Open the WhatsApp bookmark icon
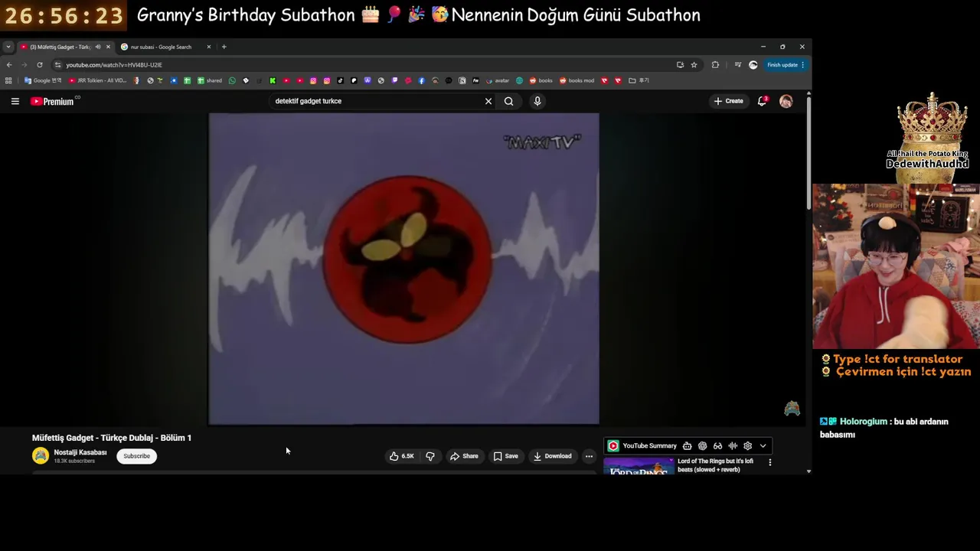 (x=232, y=80)
